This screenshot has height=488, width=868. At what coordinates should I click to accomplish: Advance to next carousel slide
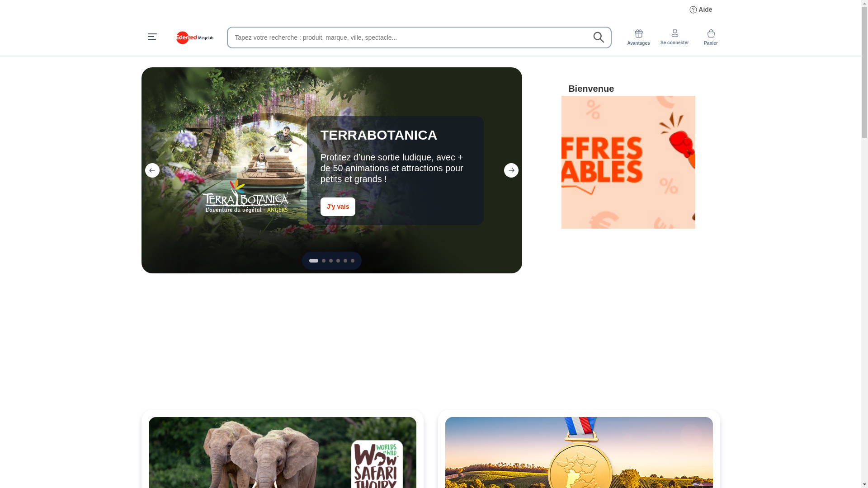[x=511, y=170]
